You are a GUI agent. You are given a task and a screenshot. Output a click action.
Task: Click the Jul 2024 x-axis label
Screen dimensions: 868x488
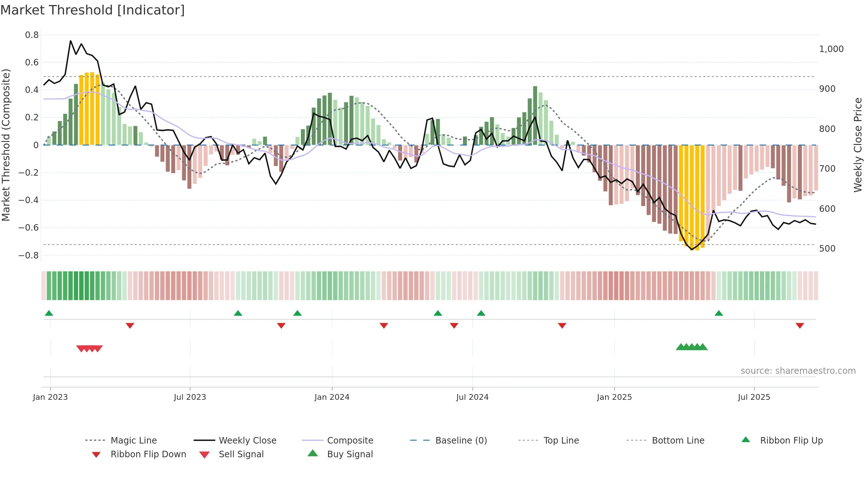coord(472,397)
